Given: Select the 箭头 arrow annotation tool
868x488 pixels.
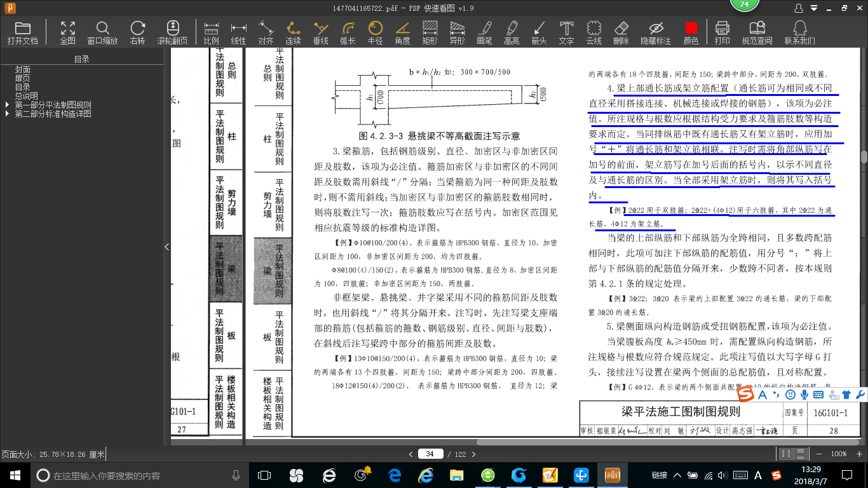Looking at the screenshot, I should pyautogui.click(x=539, y=32).
